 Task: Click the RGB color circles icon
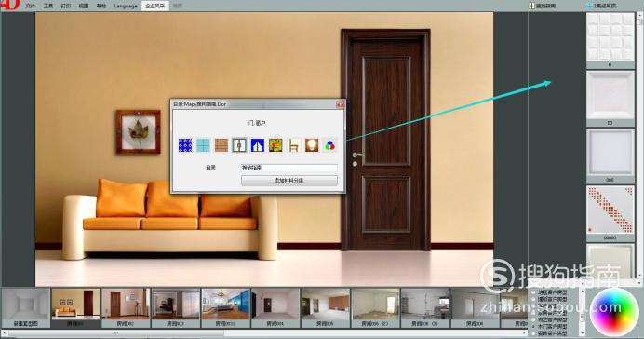[329, 145]
